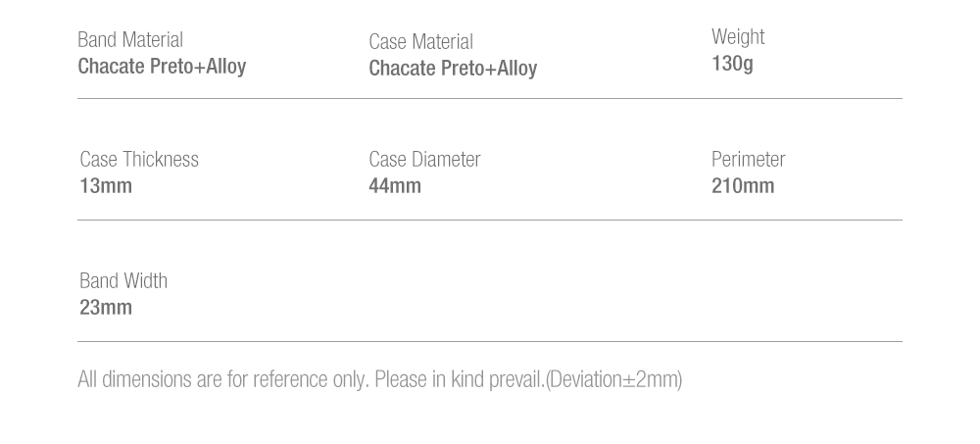Viewport: 980px width, 444px height.
Task: Select the "44mm" diameter value
Action: (x=395, y=186)
